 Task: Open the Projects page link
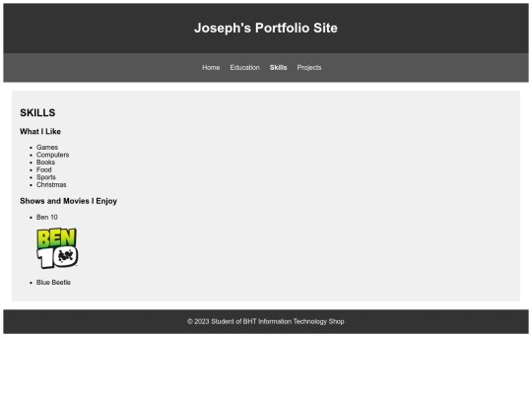coord(309,68)
